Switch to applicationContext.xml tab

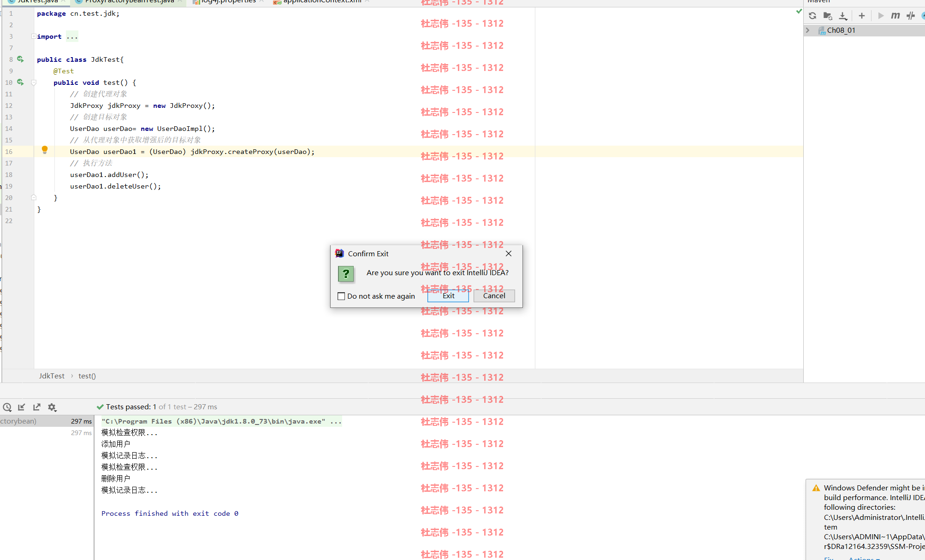(x=321, y=2)
